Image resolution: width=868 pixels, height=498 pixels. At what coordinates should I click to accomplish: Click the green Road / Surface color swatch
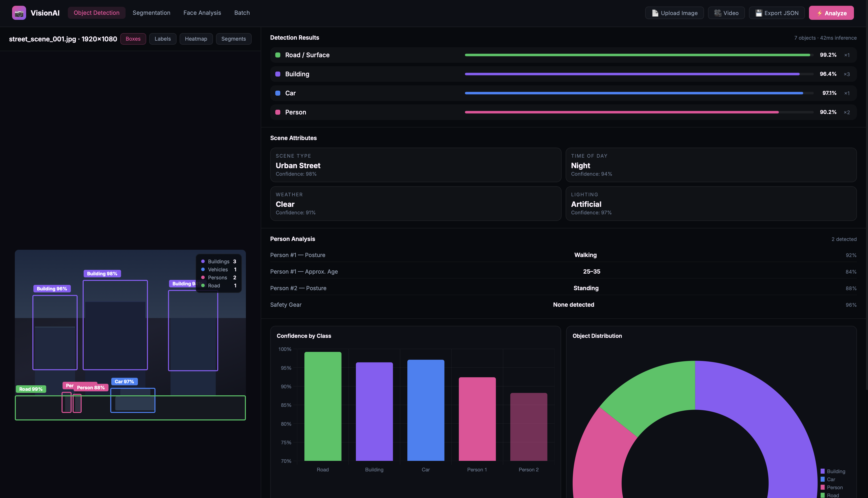pyautogui.click(x=278, y=55)
